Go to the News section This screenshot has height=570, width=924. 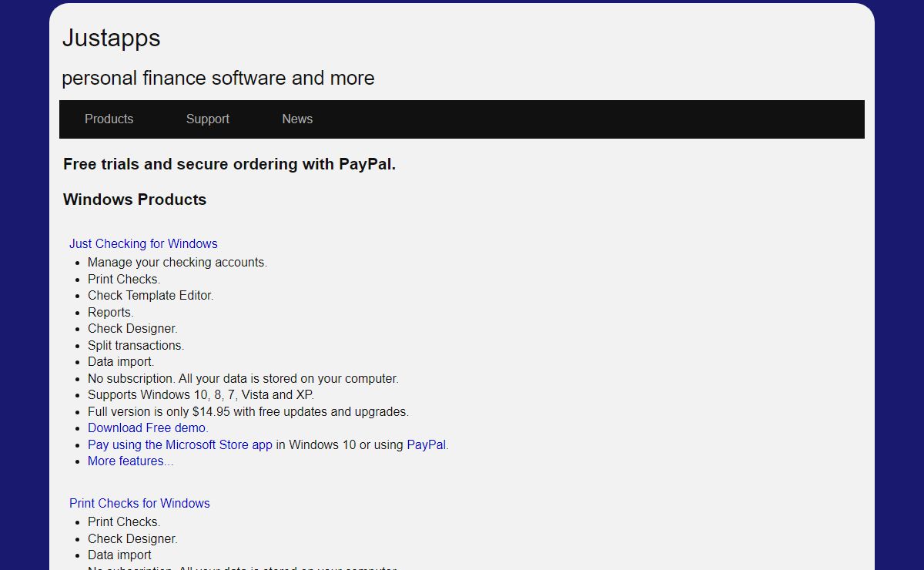pos(296,119)
